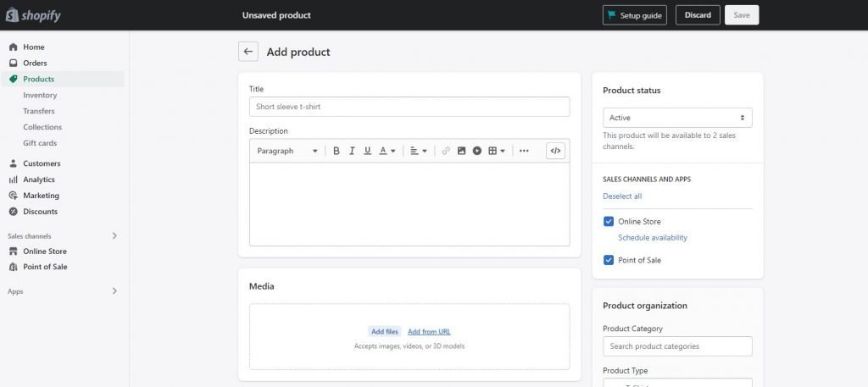The image size is (868, 387).
Task: Show HTML code view of description
Action: point(555,151)
